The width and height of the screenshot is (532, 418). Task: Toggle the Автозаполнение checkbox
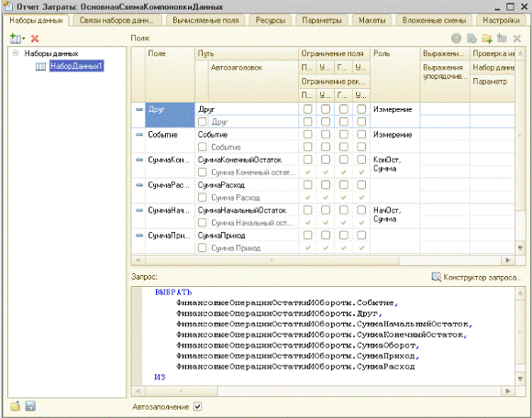point(197,406)
